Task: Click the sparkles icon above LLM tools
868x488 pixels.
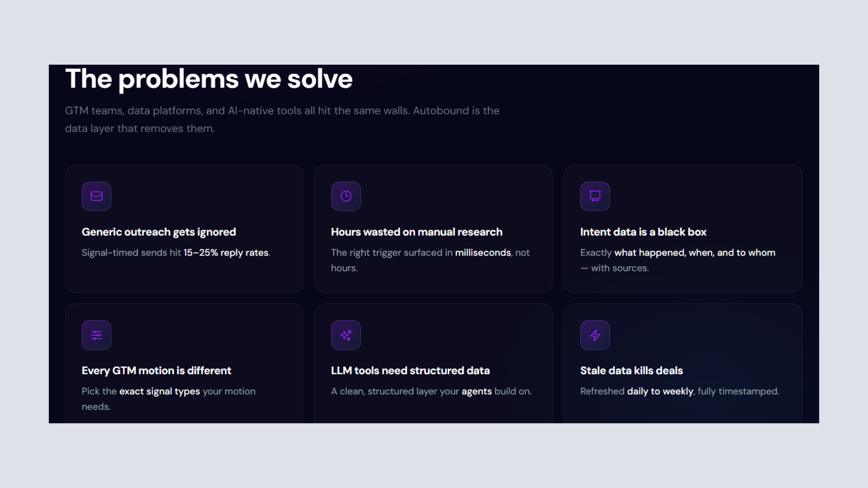Action: coord(346,335)
